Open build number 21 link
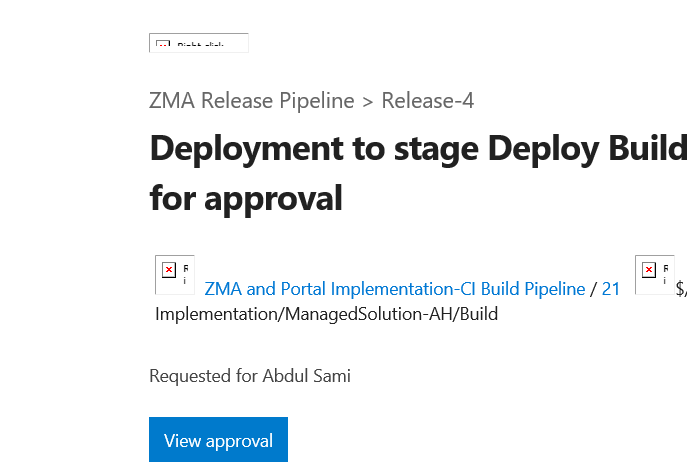 (611, 289)
